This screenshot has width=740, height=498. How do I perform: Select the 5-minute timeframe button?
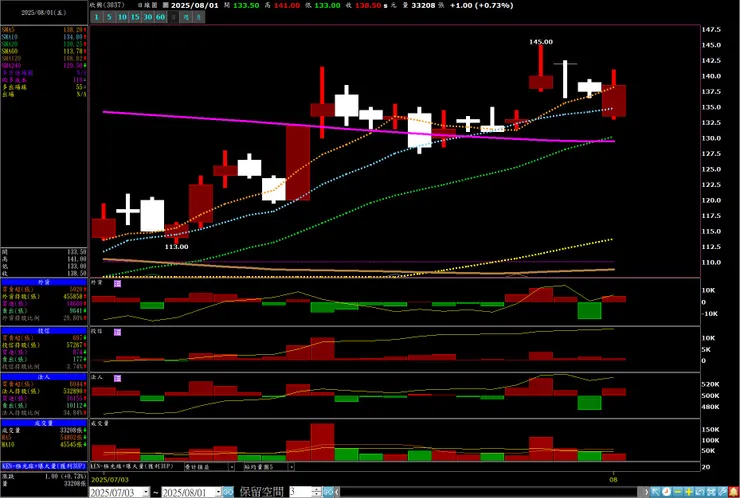pos(109,17)
